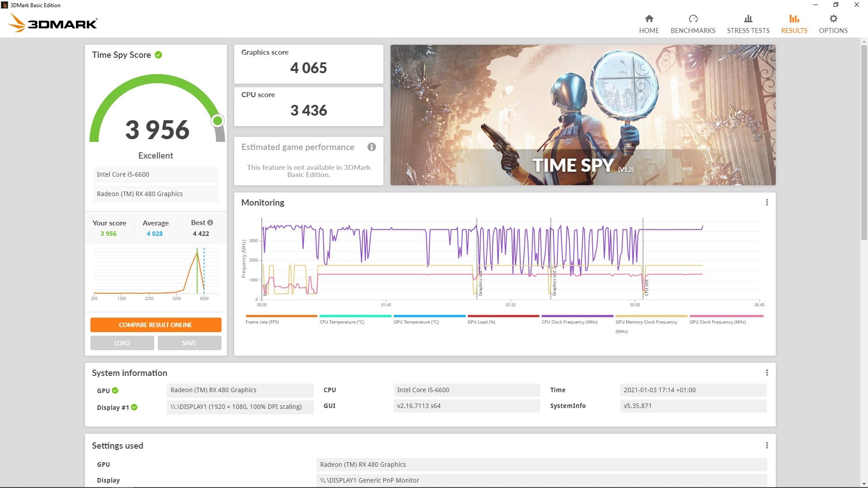
Task: Toggle the GPU Clock Frequency legend item
Action: (726, 320)
